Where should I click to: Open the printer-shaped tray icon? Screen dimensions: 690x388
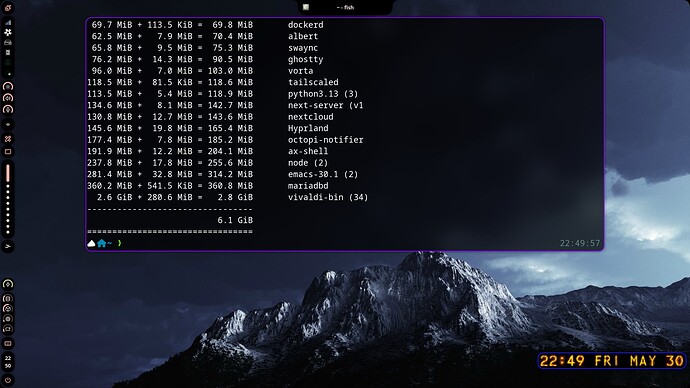tap(8, 42)
